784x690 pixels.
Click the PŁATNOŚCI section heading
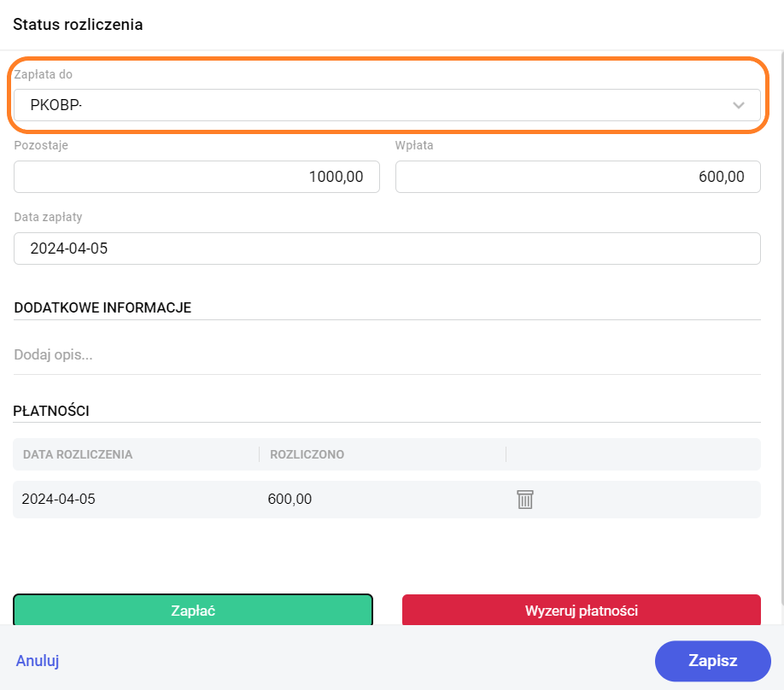pos(51,411)
